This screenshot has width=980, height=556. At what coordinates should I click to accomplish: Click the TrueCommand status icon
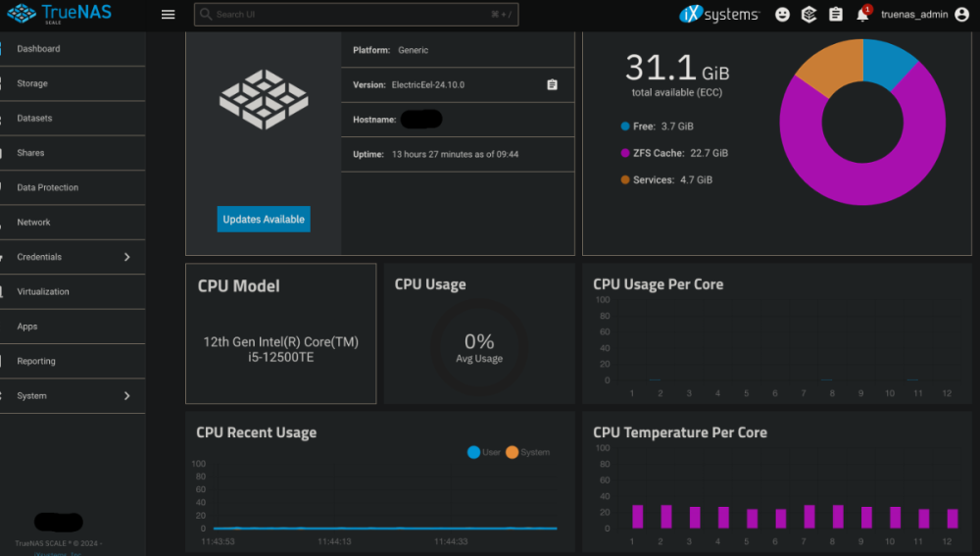pyautogui.click(x=808, y=15)
